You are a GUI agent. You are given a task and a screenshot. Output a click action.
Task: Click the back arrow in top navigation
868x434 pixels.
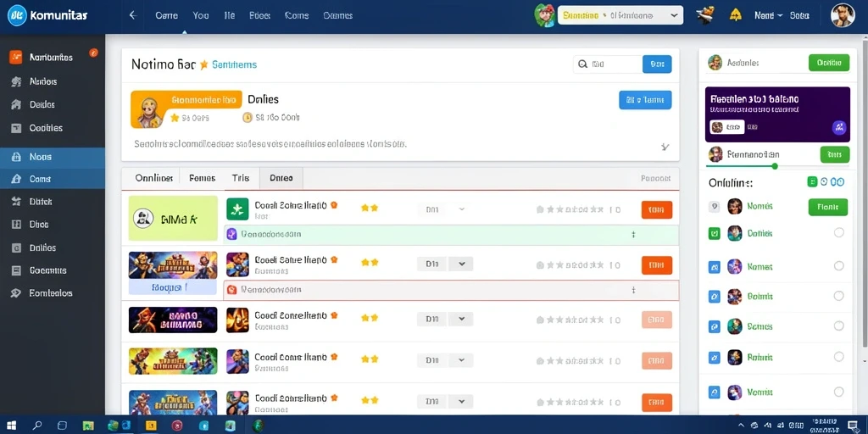[x=133, y=15]
